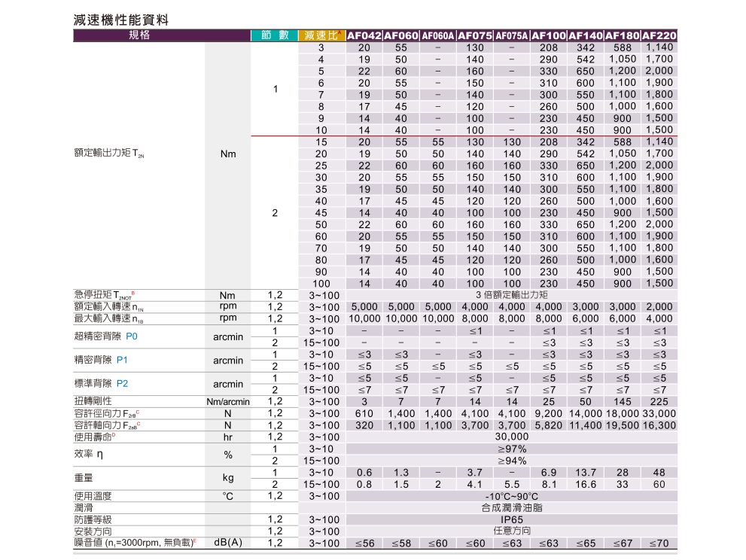The height and width of the screenshot is (560, 746).
Task: Click the blue P0 backlash label
Action: [x=132, y=336]
